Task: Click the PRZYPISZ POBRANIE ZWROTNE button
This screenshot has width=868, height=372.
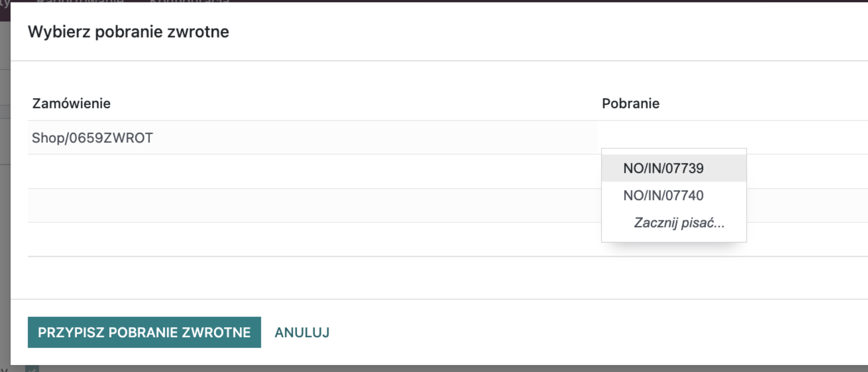Action: pyautogui.click(x=144, y=332)
